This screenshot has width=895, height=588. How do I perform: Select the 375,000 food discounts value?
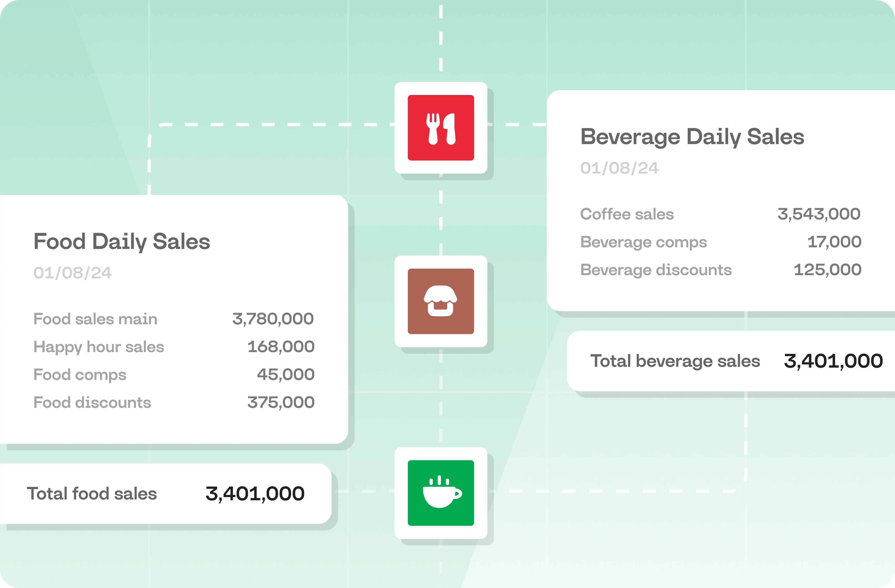point(280,403)
